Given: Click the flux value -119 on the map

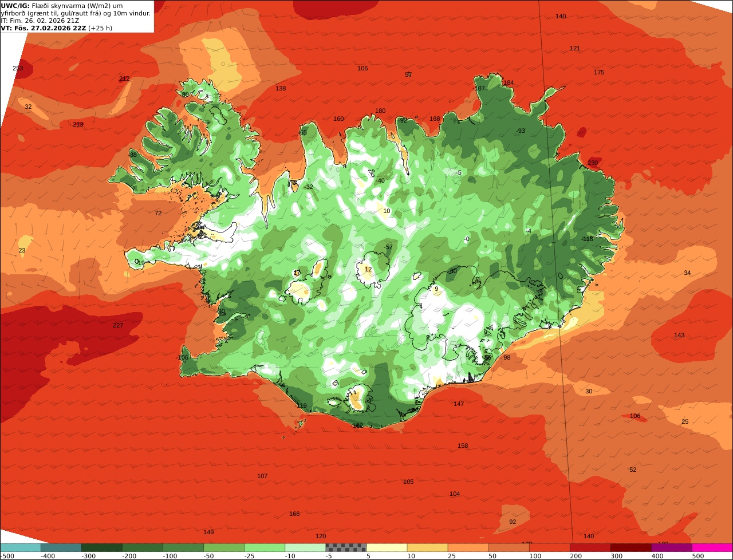Looking at the screenshot, I should pyautogui.click(x=301, y=405).
